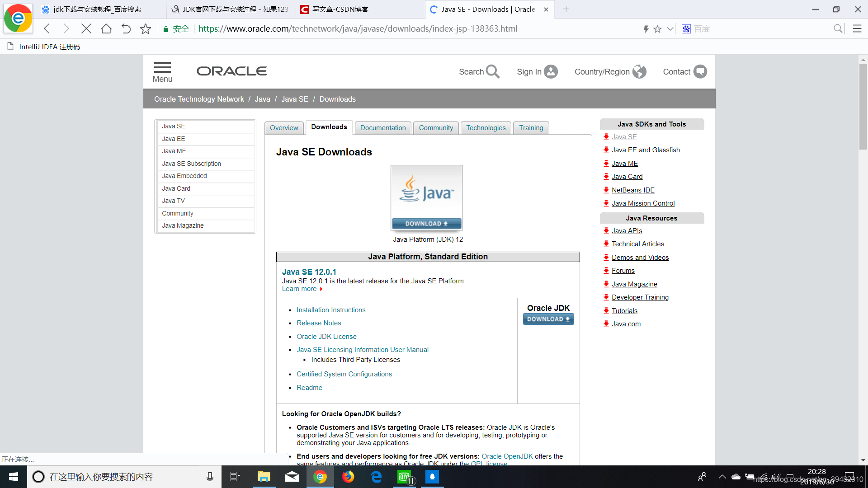Open Java SE Licensing Information User Manual
868x488 pixels.
[363, 350]
